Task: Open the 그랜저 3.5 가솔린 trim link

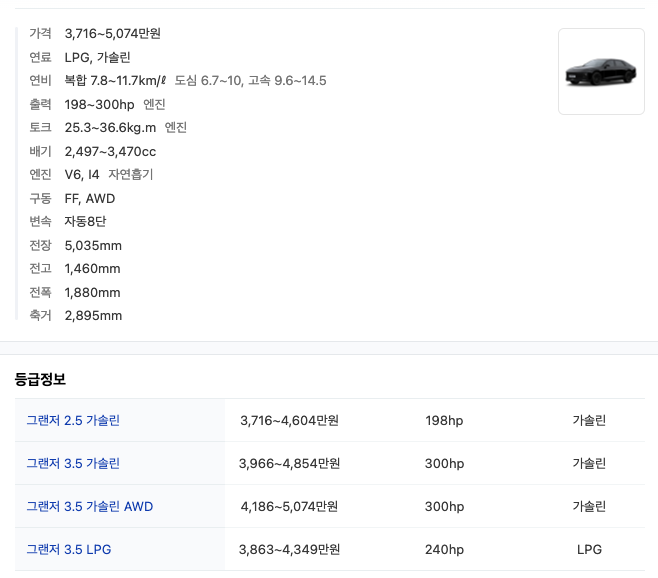Action: tap(73, 463)
